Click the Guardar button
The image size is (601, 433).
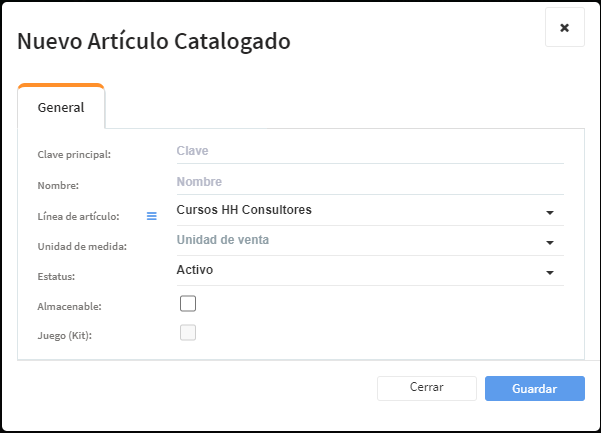(x=535, y=389)
